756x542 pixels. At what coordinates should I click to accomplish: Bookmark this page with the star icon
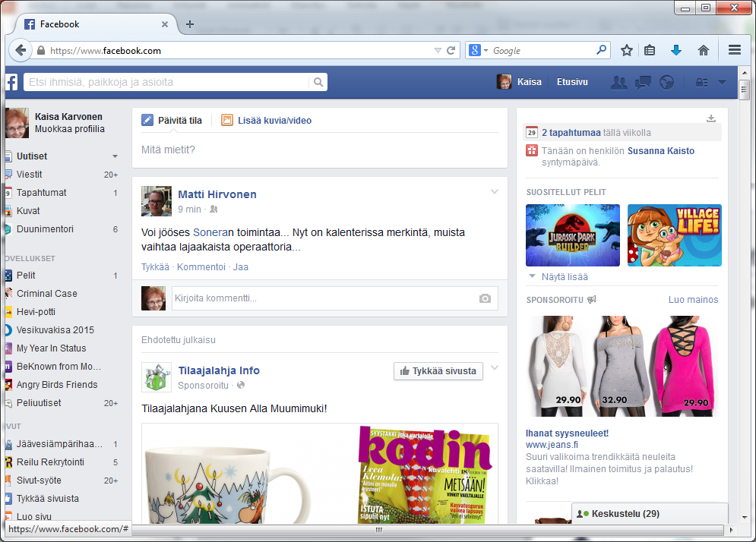[x=626, y=50]
